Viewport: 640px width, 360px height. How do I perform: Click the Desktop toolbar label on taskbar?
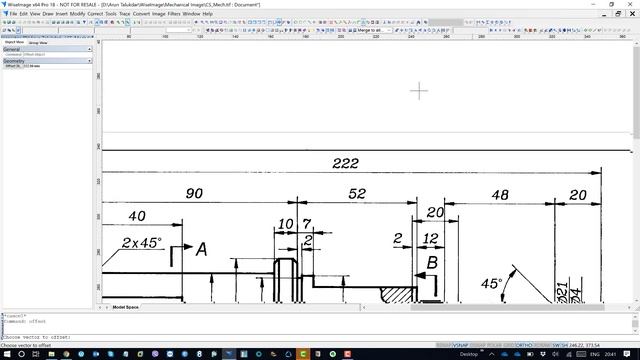pyautogui.click(x=469, y=354)
